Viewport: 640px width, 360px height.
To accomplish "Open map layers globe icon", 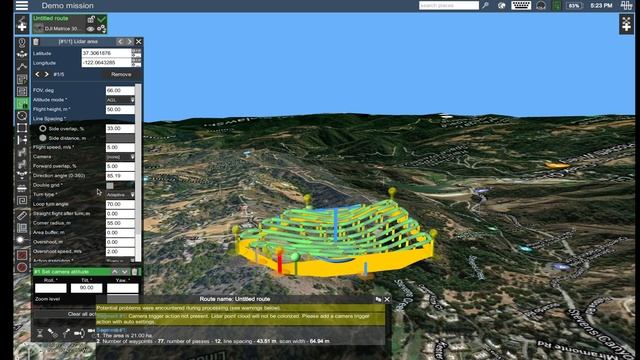I will (502, 5).
